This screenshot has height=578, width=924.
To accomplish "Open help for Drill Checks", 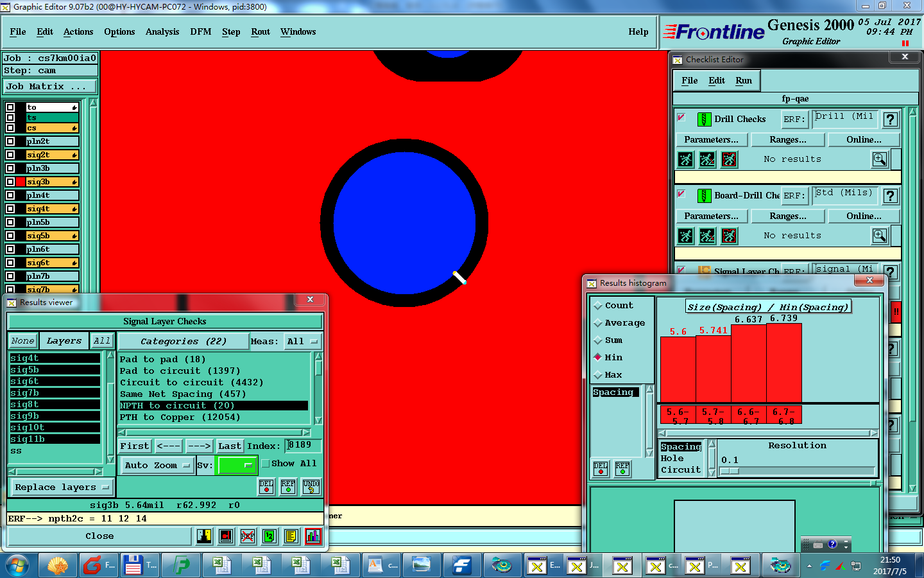I will pos(890,119).
